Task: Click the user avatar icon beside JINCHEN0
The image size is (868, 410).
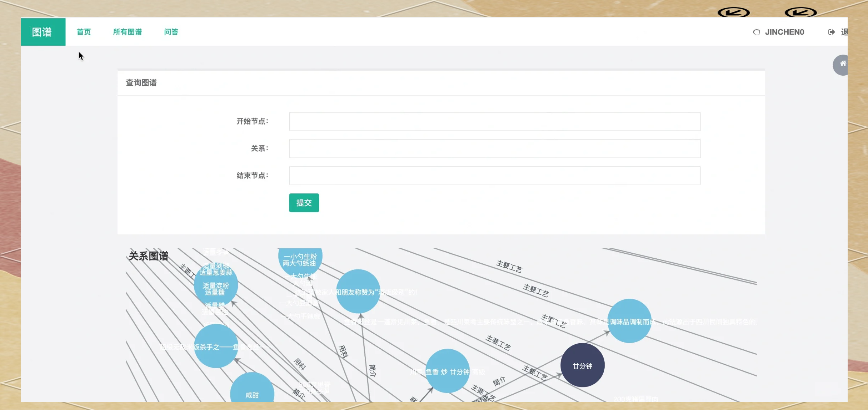Action: [756, 32]
